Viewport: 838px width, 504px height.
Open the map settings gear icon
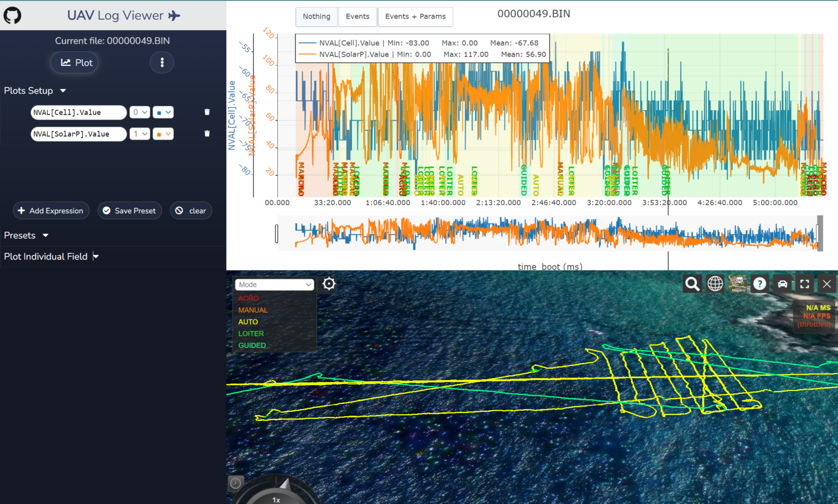pyautogui.click(x=328, y=284)
